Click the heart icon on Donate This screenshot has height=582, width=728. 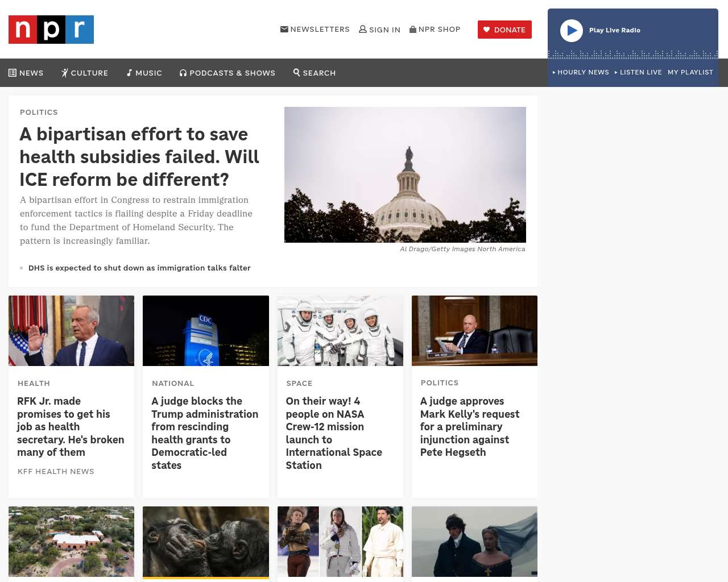[x=487, y=30]
